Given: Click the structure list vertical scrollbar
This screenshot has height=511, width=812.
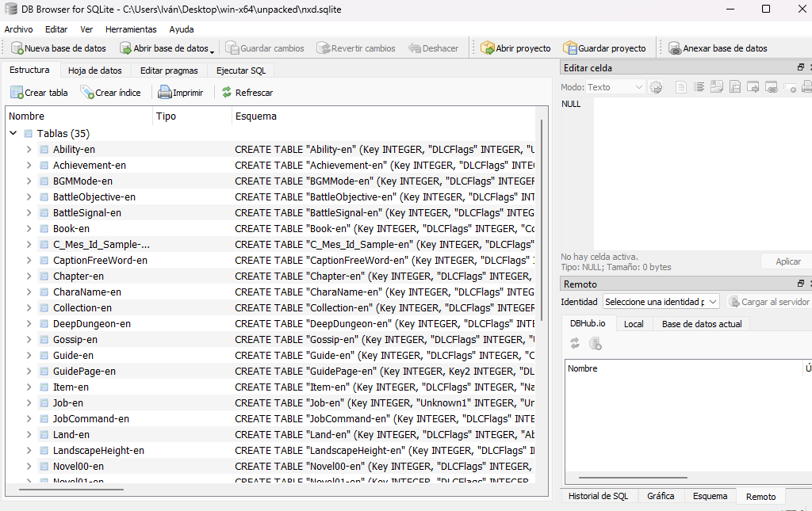Looking at the screenshot, I should click(x=542, y=238).
